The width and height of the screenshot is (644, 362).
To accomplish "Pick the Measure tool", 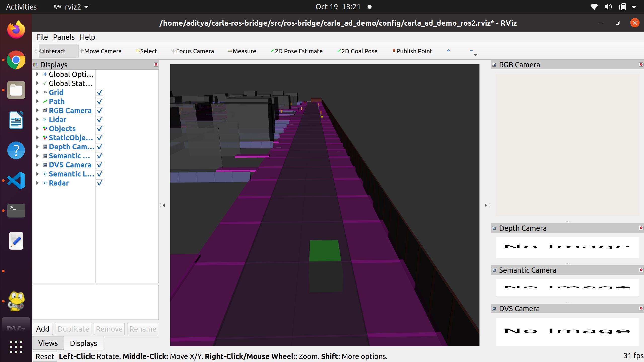I will pyautogui.click(x=242, y=51).
